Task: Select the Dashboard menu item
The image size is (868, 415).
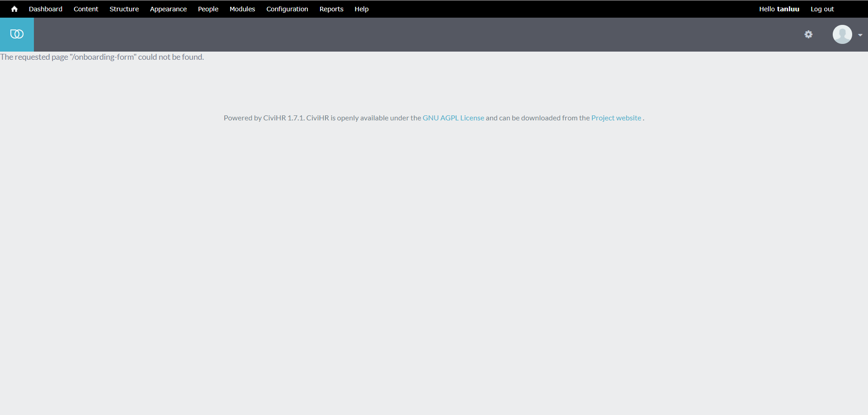Action: [x=45, y=9]
